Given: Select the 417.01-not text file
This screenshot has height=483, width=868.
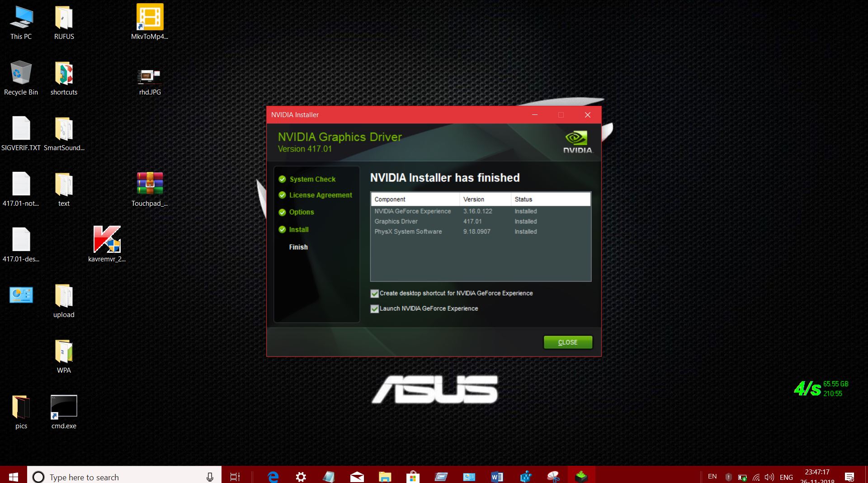Looking at the screenshot, I should (21, 189).
